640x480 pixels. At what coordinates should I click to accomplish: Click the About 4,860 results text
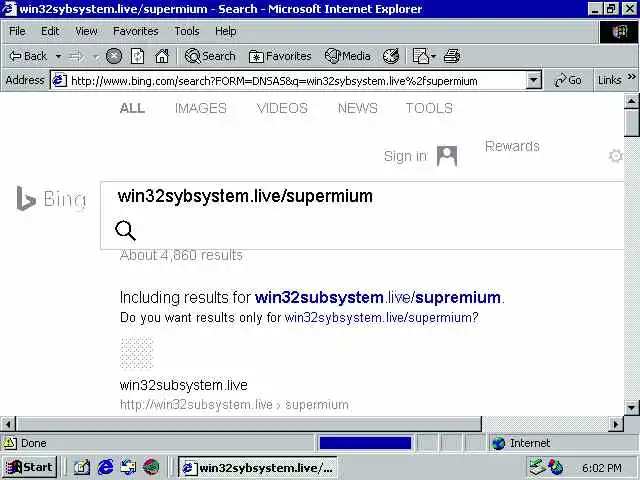pyautogui.click(x=181, y=256)
